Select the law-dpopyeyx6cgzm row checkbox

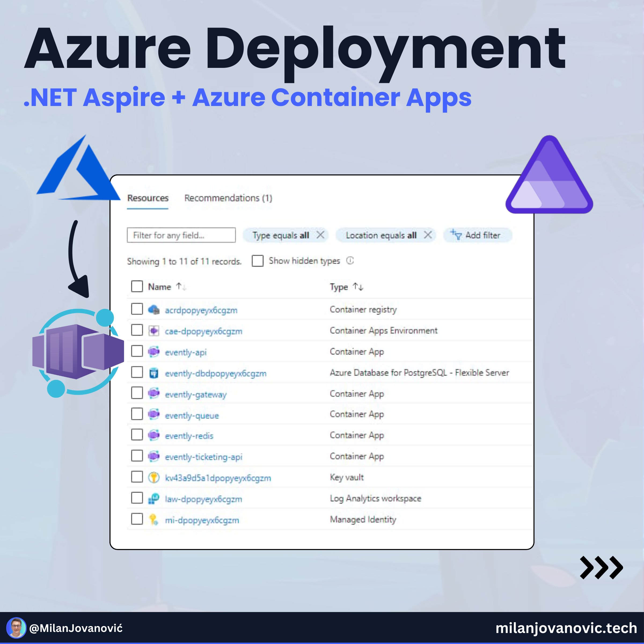click(137, 498)
